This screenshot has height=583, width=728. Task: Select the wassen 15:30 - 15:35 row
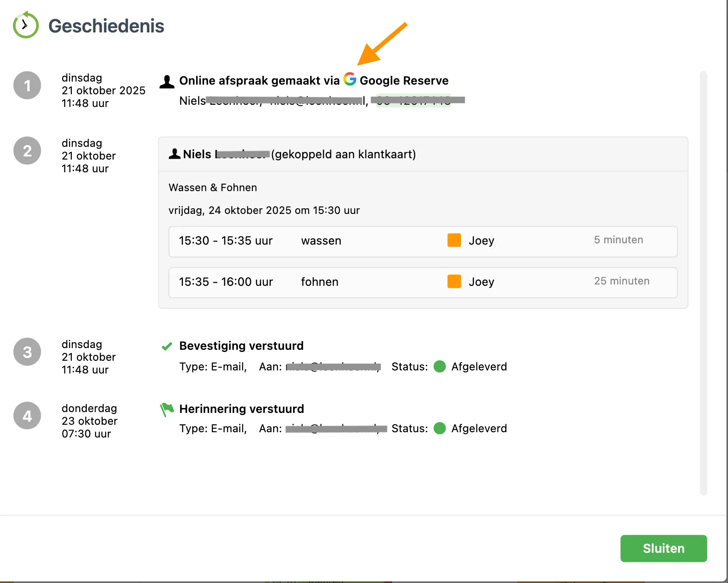pyautogui.click(x=423, y=242)
